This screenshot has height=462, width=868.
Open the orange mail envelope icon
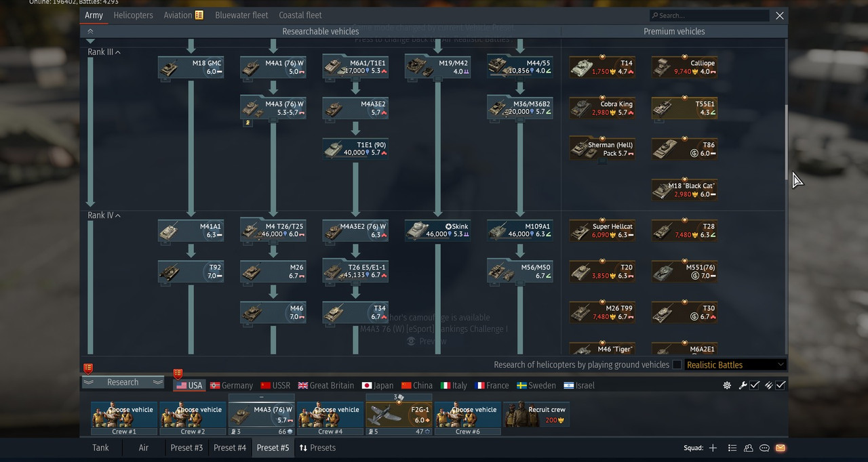pyautogui.click(x=781, y=448)
